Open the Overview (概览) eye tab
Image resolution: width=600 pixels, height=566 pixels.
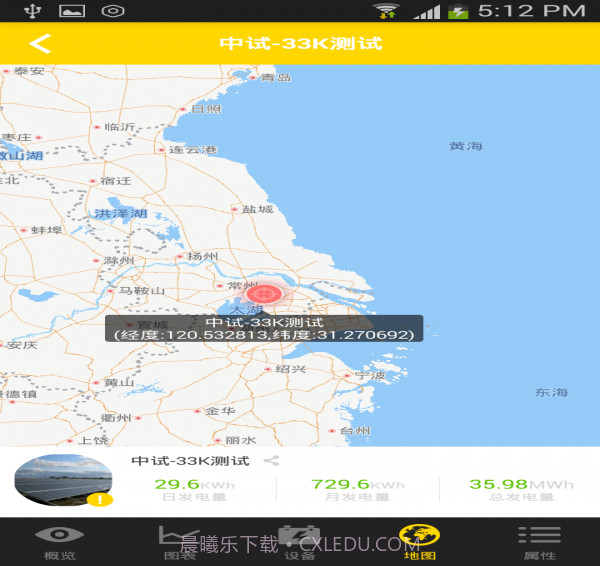pyautogui.click(x=59, y=539)
